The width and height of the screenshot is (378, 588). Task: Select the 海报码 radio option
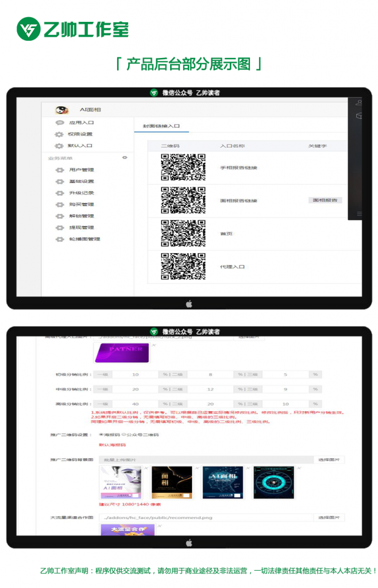(101, 435)
